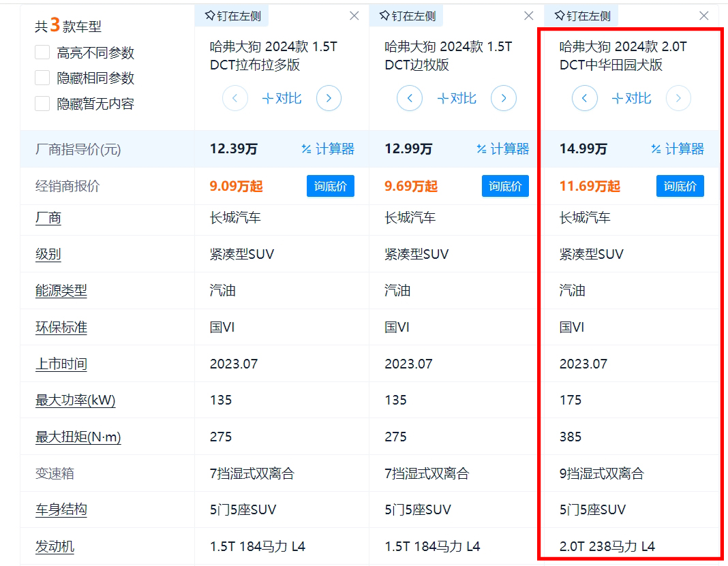
Task: Click the 1.5T DCT边牧版 model title
Action: [x=449, y=56]
